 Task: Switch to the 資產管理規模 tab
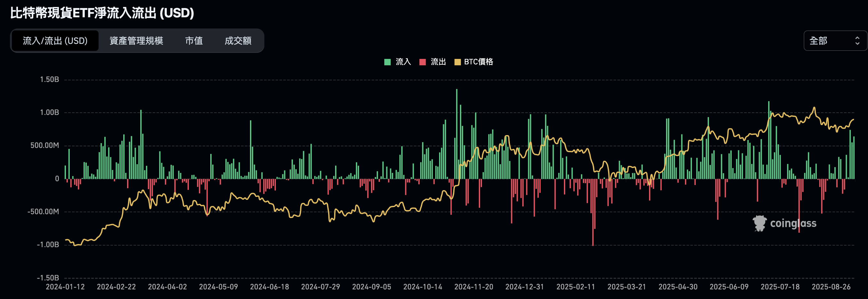click(136, 40)
